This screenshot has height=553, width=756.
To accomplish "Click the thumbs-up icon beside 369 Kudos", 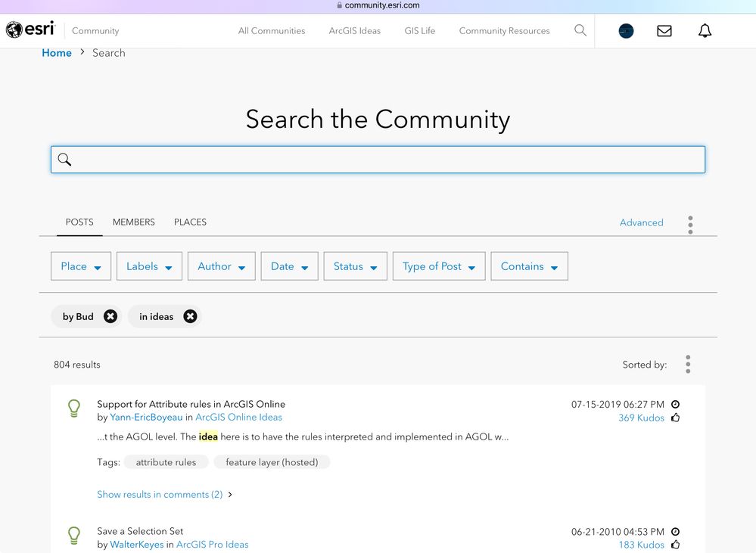I will [676, 418].
